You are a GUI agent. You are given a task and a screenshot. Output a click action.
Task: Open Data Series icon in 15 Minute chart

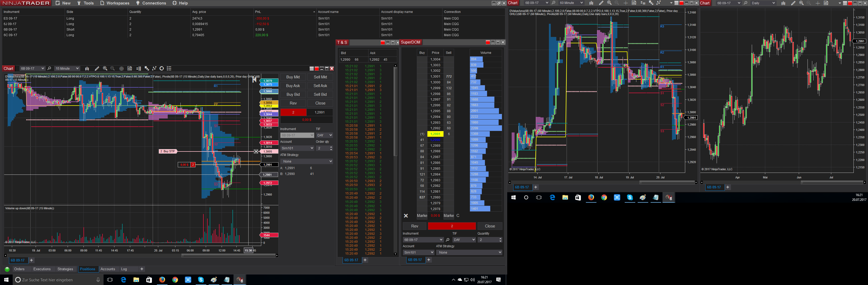(147, 69)
